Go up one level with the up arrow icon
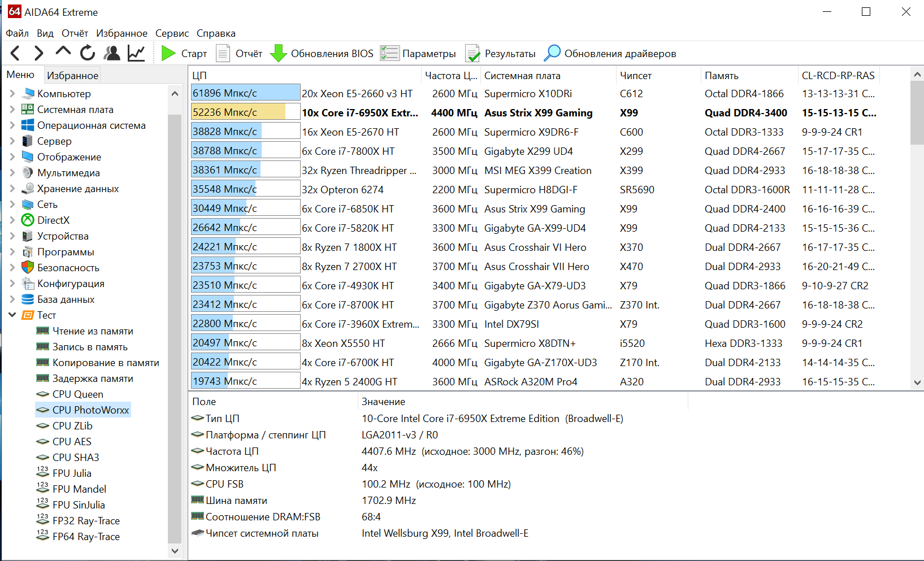This screenshot has height=561, width=924. [x=63, y=52]
